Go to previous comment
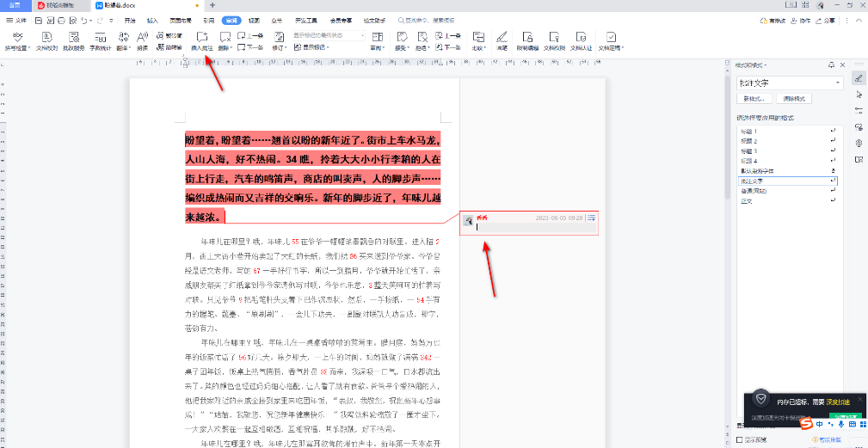This screenshot has height=448, width=868. click(250, 35)
